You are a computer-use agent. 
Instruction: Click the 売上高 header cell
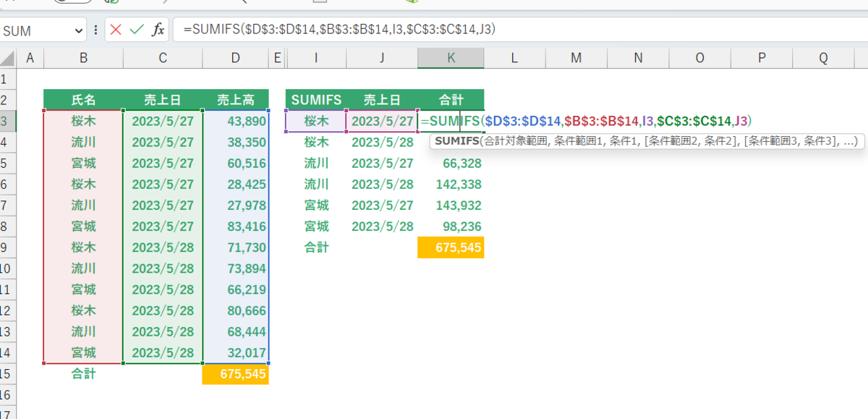[x=235, y=100]
